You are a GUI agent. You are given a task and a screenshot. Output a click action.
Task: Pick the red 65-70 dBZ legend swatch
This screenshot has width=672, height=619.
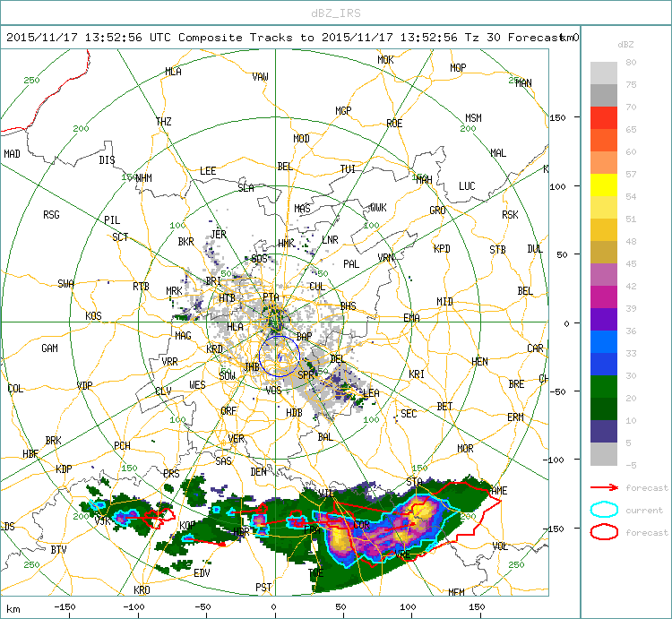(604, 118)
